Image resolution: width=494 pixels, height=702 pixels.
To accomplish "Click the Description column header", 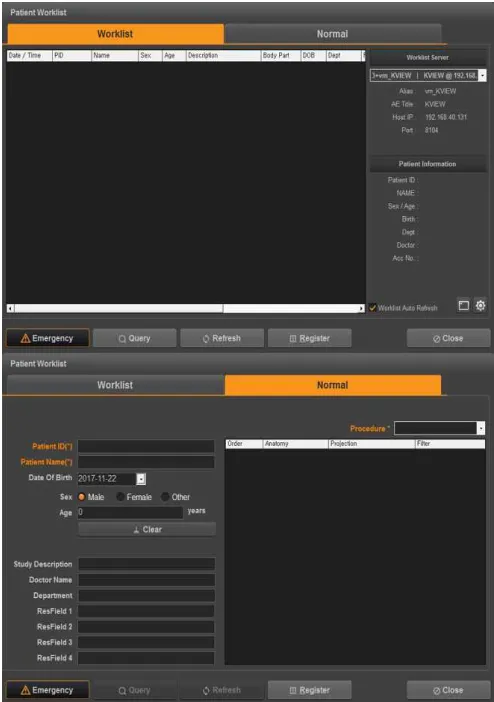I will (x=223, y=56).
